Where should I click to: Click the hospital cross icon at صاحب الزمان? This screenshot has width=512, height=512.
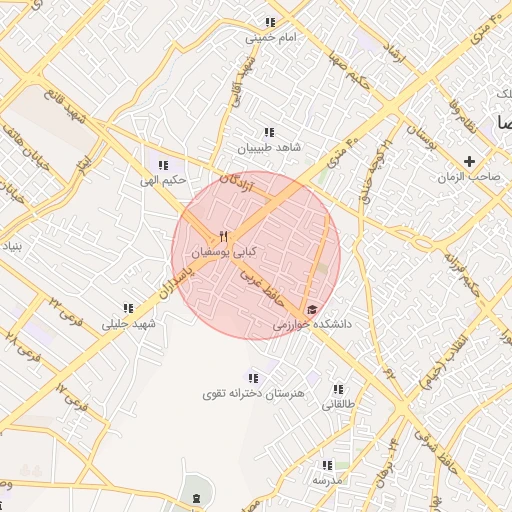[469, 162]
